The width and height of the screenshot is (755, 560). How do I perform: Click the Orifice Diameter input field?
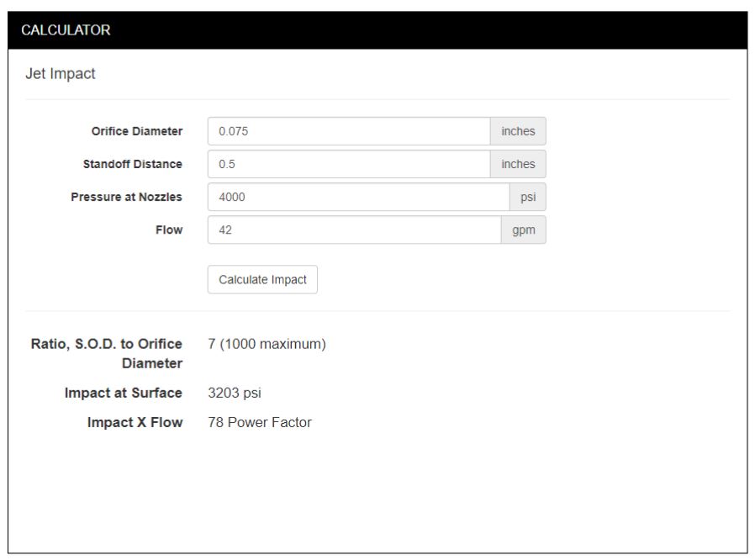pyautogui.click(x=348, y=131)
